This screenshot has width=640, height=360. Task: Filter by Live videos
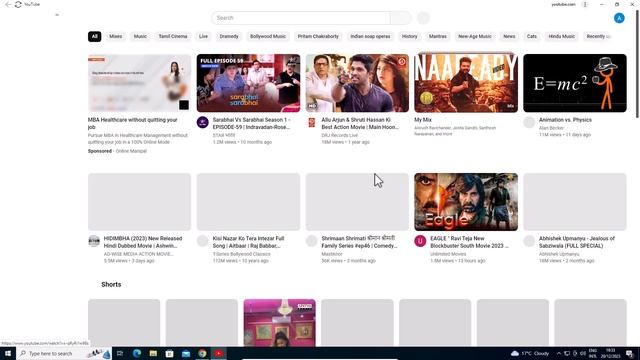tap(203, 36)
